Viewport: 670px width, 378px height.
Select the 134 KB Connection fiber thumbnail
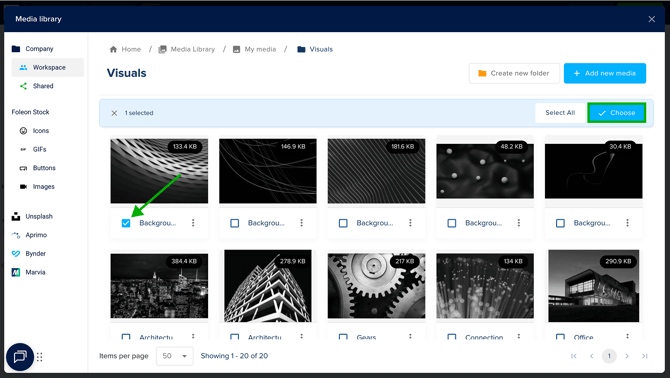[485, 286]
